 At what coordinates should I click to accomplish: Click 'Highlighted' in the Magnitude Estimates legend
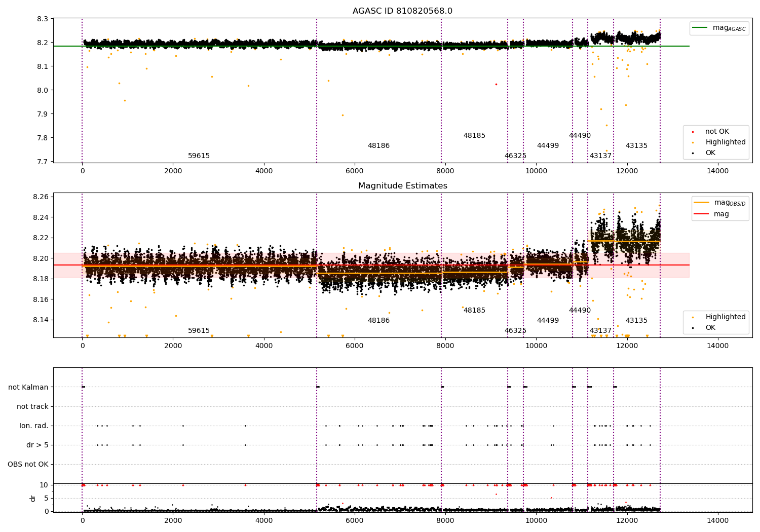(x=726, y=317)
